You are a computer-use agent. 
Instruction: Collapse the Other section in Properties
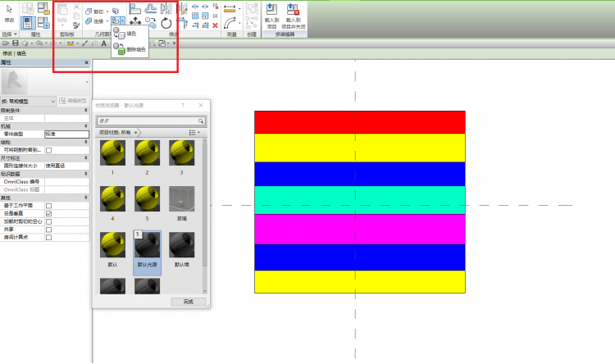tap(85, 198)
